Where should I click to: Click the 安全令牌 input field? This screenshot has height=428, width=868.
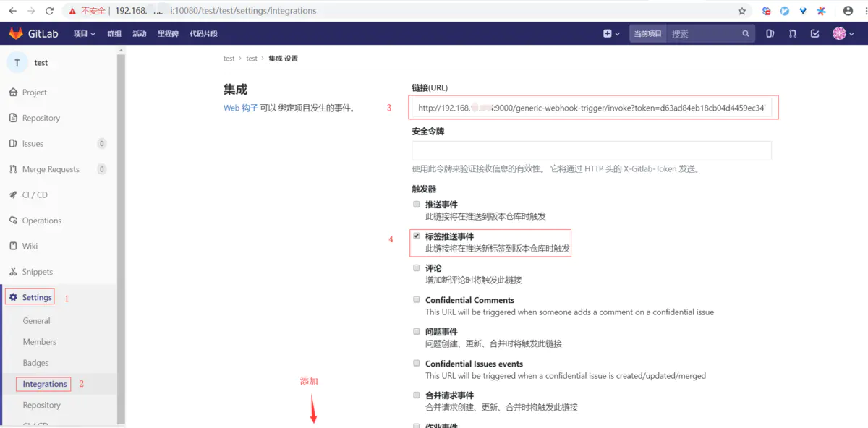tap(592, 150)
